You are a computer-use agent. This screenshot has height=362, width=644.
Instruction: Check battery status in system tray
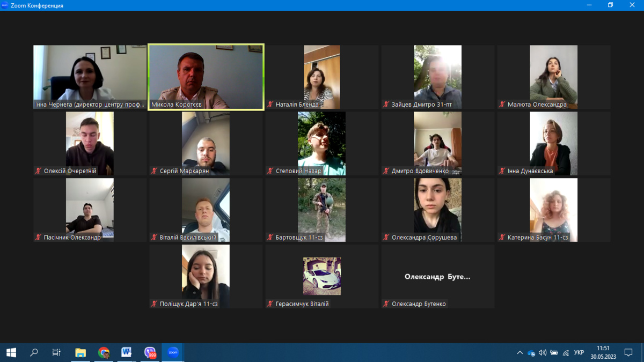(x=554, y=353)
